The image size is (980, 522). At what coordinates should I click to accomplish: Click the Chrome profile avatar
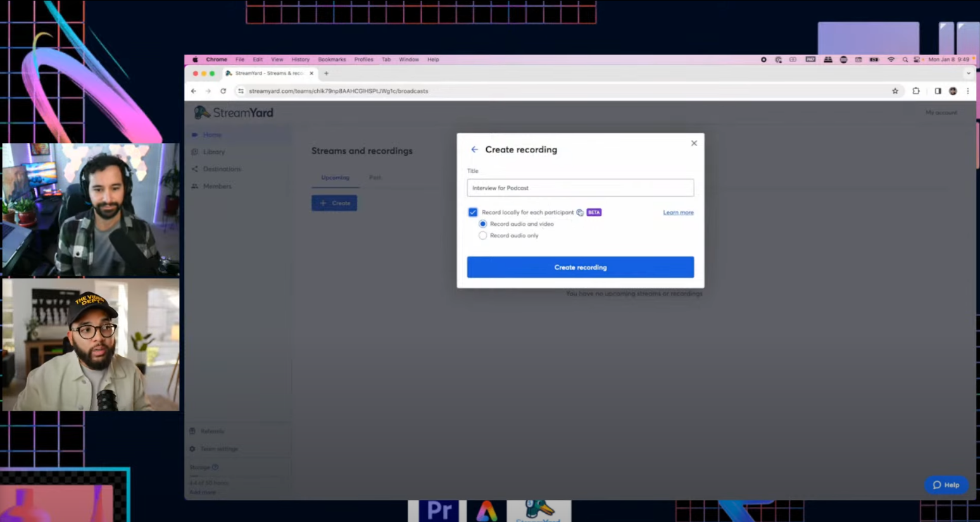(953, 91)
